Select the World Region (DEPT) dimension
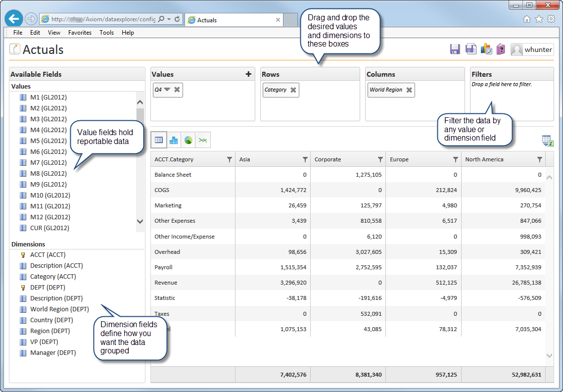The width and height of the screenshot is (563, 392). (x=54, y=309)
